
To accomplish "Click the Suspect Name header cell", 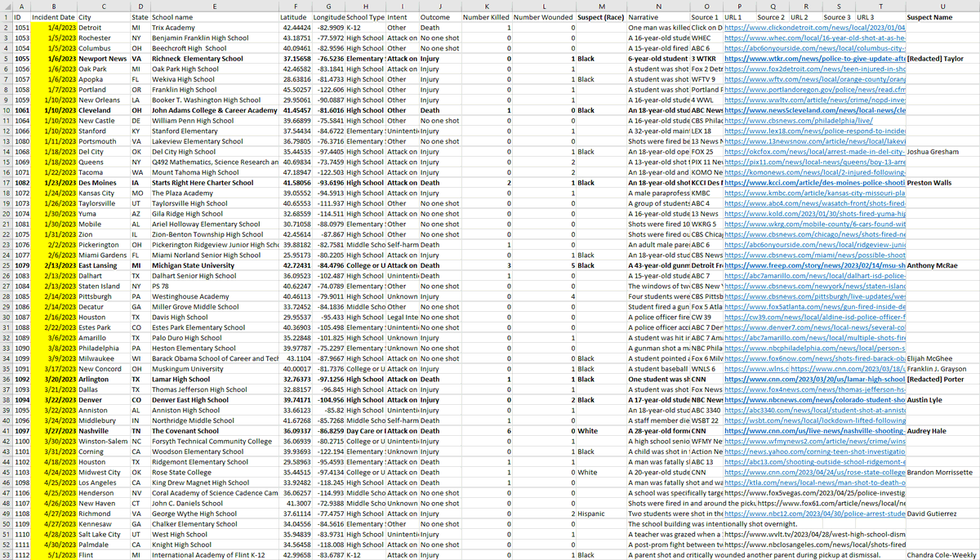I will (942, 16).
